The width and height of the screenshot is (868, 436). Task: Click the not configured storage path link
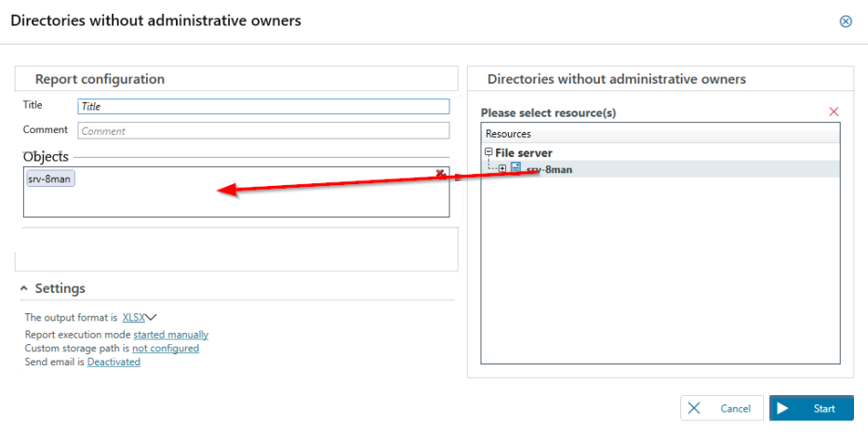click(x=165, y=349)
